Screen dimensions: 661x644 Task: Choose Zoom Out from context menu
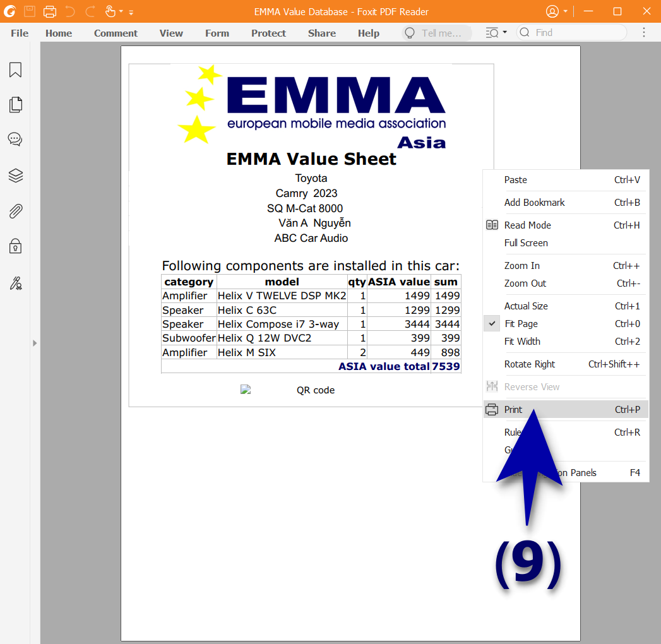point(565,283)
